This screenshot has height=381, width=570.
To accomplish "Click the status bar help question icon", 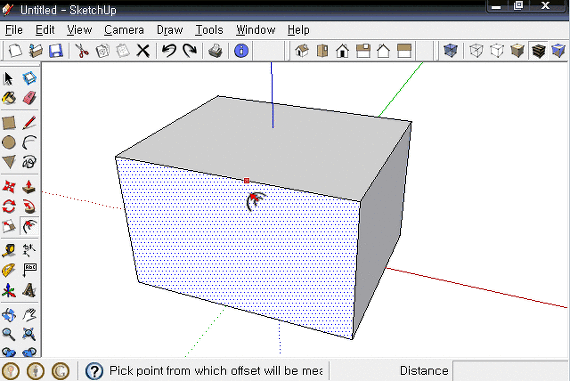I will (94, 371).
